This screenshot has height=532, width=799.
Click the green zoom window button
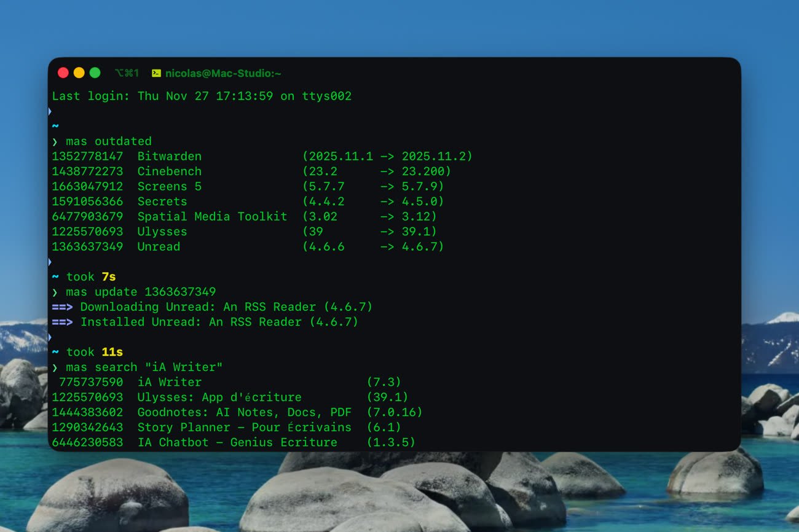[x=95, y=73]
